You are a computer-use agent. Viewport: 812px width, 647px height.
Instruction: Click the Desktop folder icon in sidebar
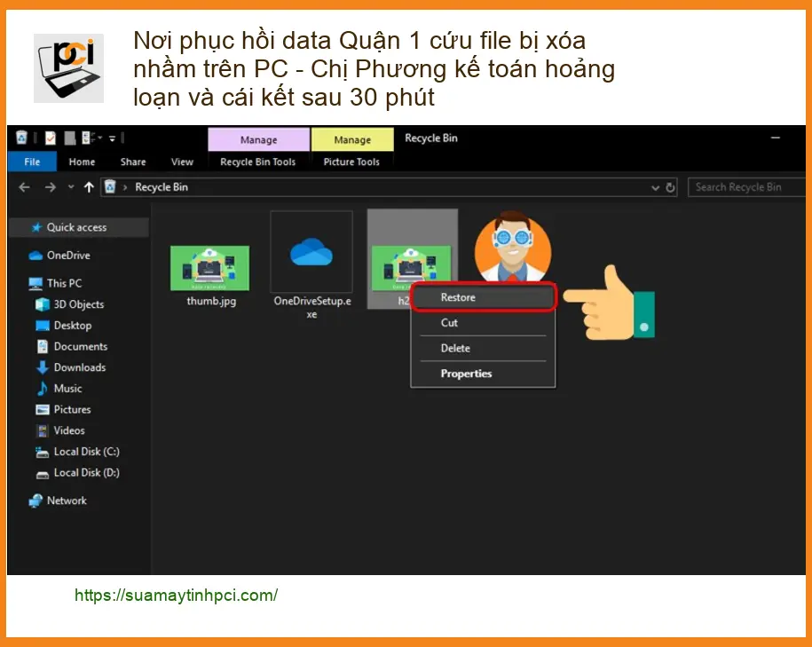pos(43,326)
